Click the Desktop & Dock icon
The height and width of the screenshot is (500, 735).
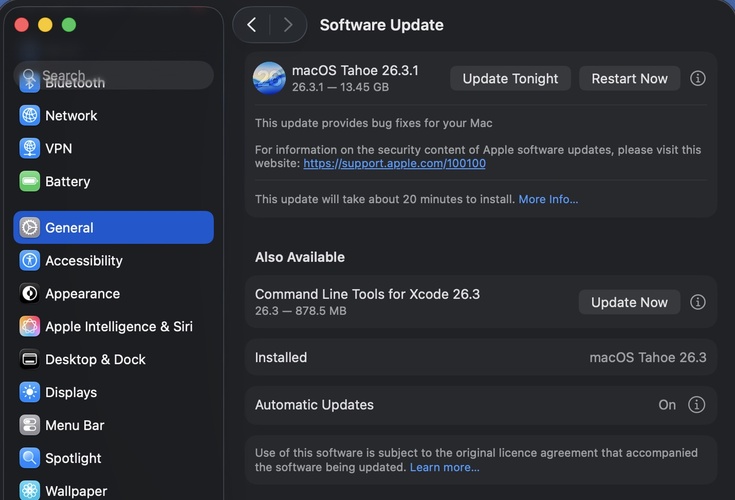coord(30,359)
